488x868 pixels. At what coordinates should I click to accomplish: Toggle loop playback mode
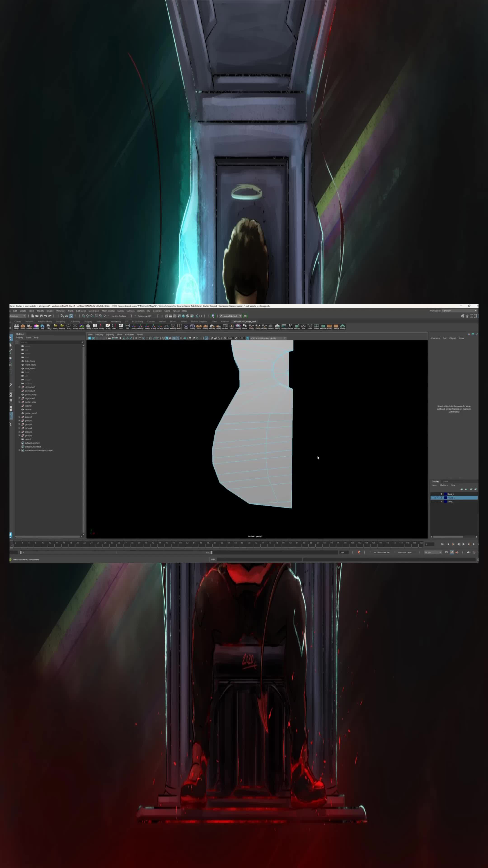[x=446, y=552]
